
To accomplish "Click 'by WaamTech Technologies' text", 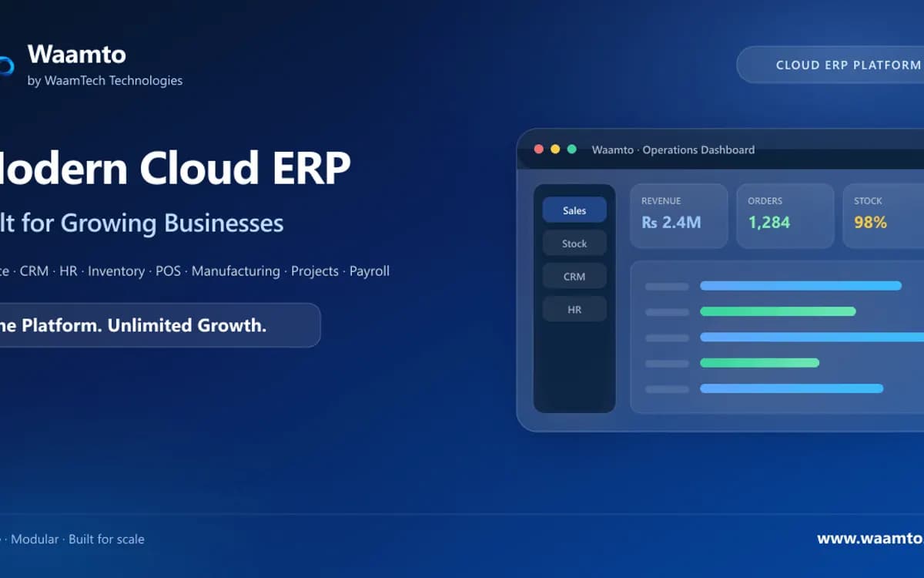I will [105, 80].
